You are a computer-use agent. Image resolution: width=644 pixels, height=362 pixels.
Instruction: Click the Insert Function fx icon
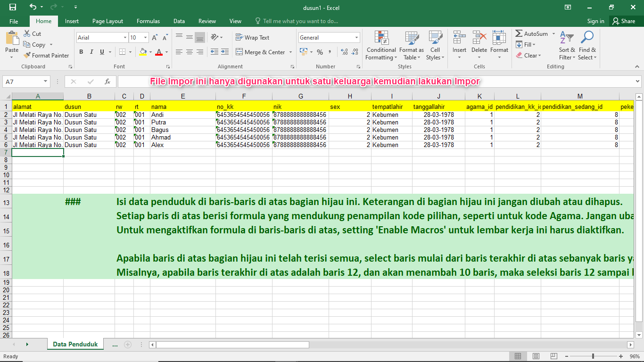click(x=107, y=82)
